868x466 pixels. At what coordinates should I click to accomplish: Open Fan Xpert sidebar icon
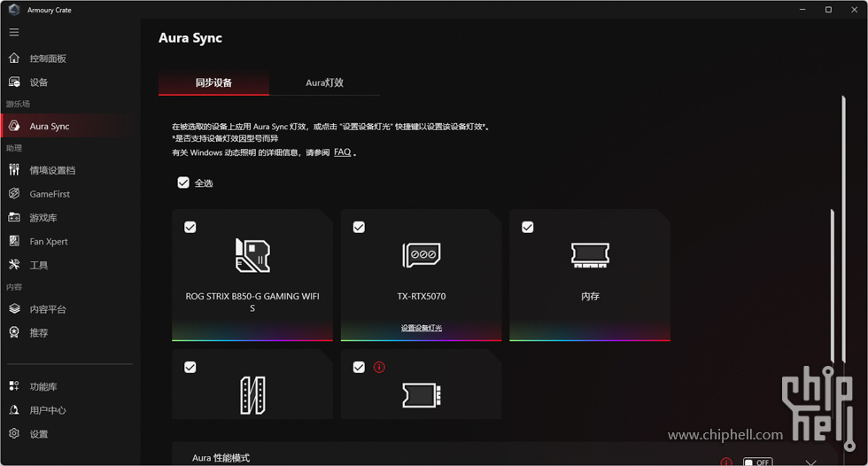[14, 241]
